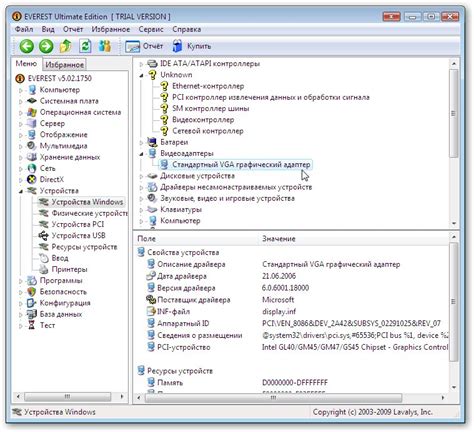Click the Отчёт report toolbar button
474x432 pixels.
pyautogui.click(x=144, y=46)
